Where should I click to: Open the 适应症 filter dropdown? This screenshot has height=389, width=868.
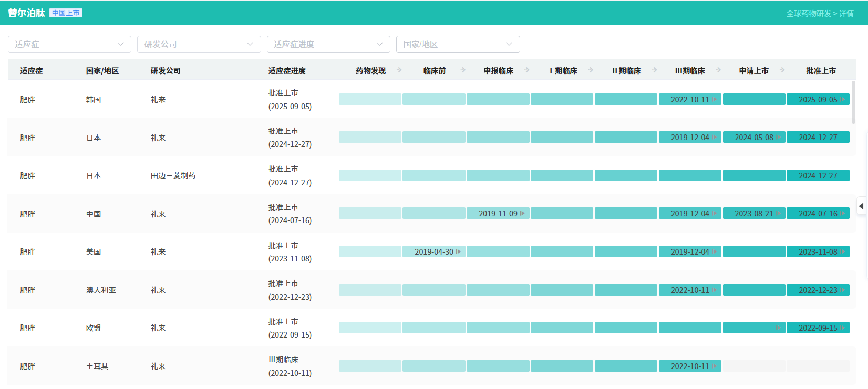pos(69,45)
